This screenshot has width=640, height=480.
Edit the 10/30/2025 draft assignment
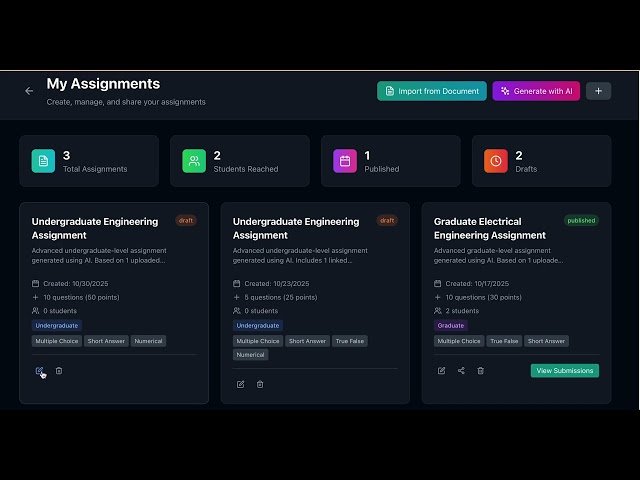(39, 371)
